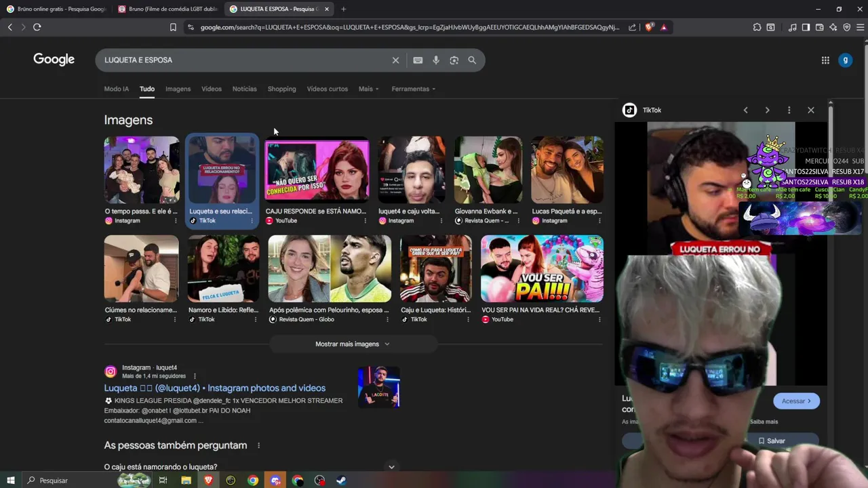Switch to the Shopping tab
Viewport: 868px width, 488px height.
point(281,89)
